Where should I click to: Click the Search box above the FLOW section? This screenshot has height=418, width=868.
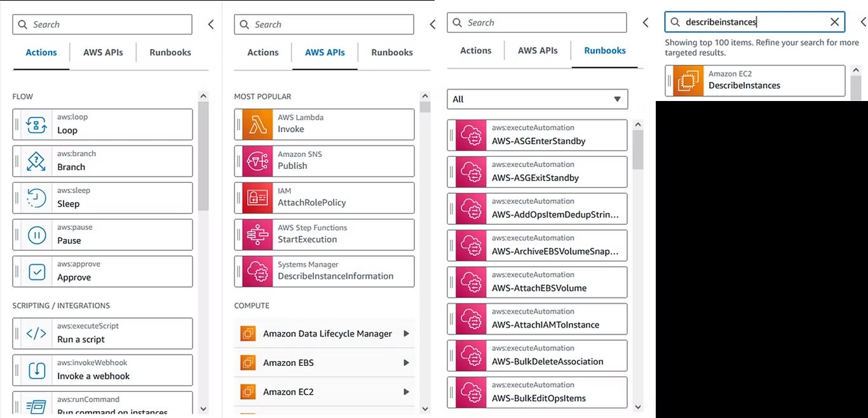tap(102, 24)
